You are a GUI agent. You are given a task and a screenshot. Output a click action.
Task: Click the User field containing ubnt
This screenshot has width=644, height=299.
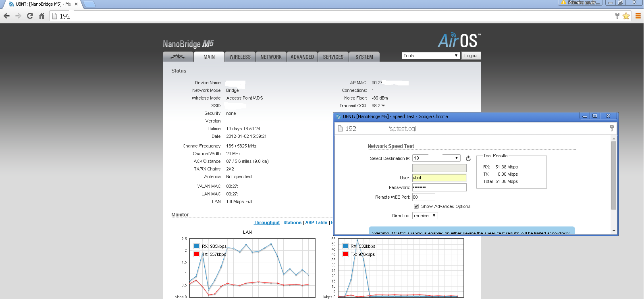tap(439, 178)
